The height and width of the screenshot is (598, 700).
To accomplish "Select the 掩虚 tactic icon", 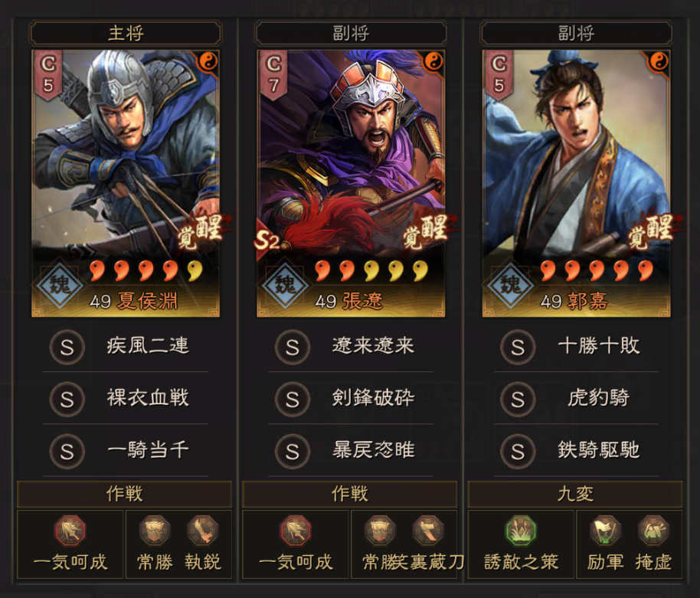I will point(653,530).
